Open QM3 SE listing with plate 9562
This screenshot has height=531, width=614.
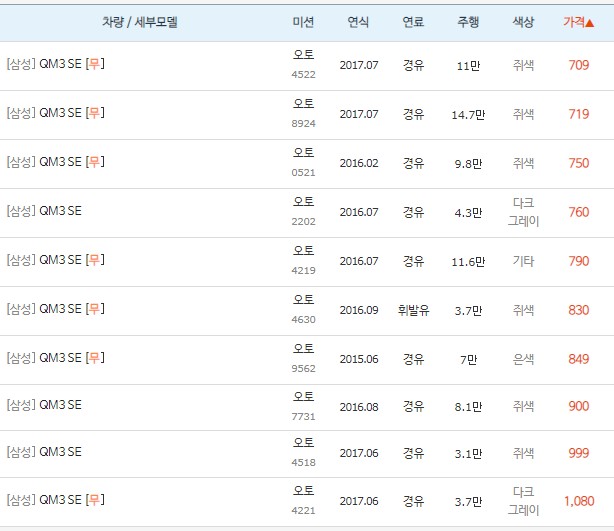[56, 358]
